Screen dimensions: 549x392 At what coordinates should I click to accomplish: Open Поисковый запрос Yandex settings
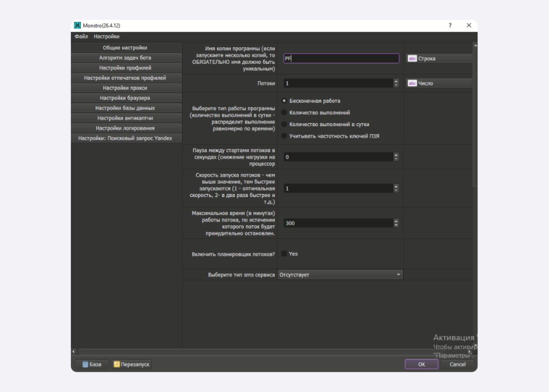coord(126,138)
